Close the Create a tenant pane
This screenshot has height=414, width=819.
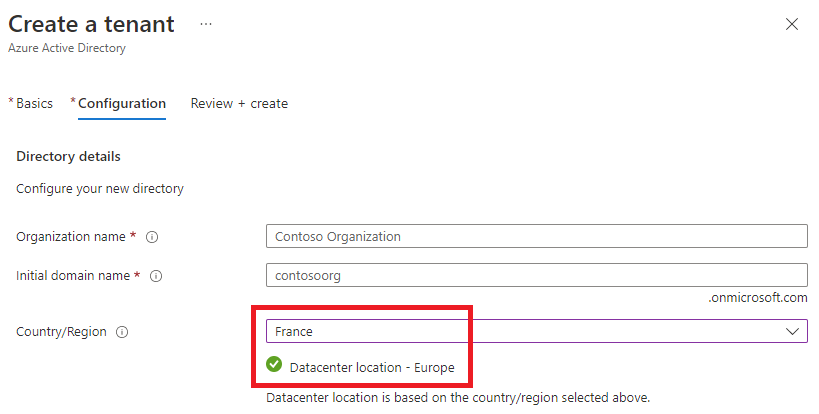tap(792, 24)
